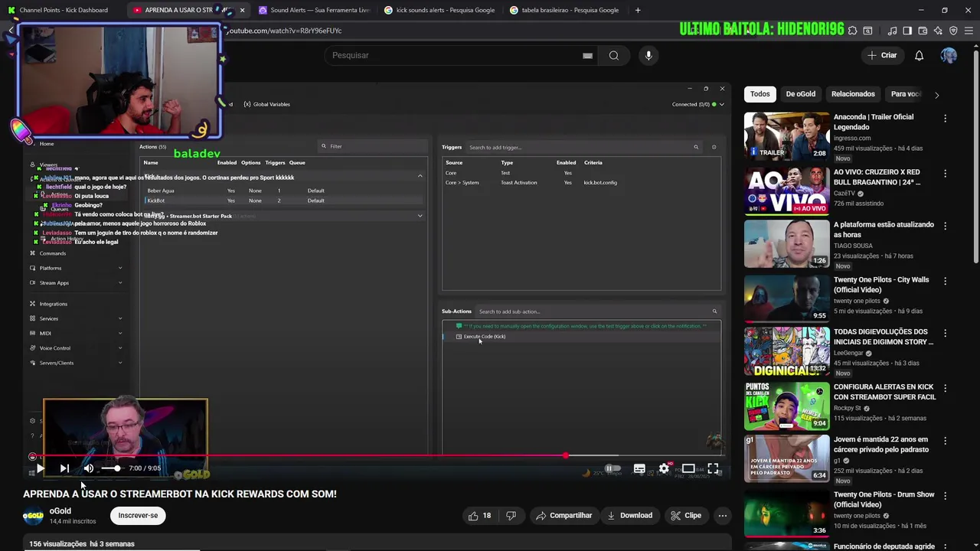Enter fullscreen mode
The image size is (980, 551).
(713, 468)
